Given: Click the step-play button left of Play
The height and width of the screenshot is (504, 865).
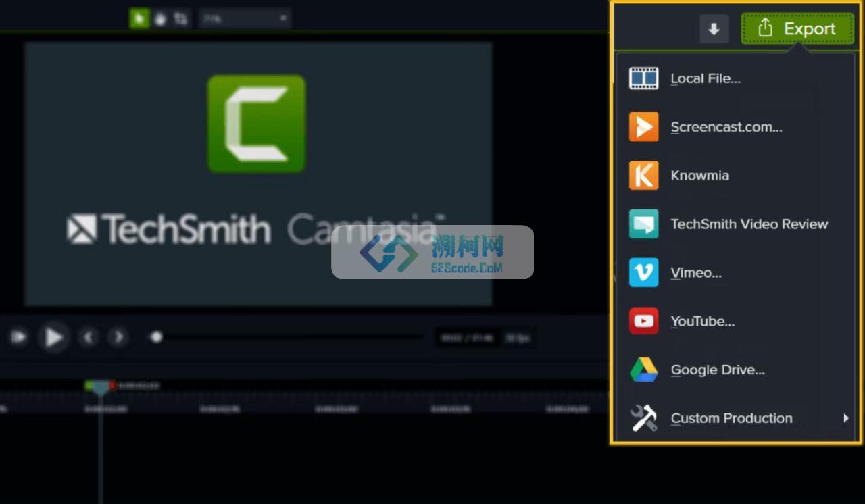Looking at the screenshot, I should coord(18,336).
